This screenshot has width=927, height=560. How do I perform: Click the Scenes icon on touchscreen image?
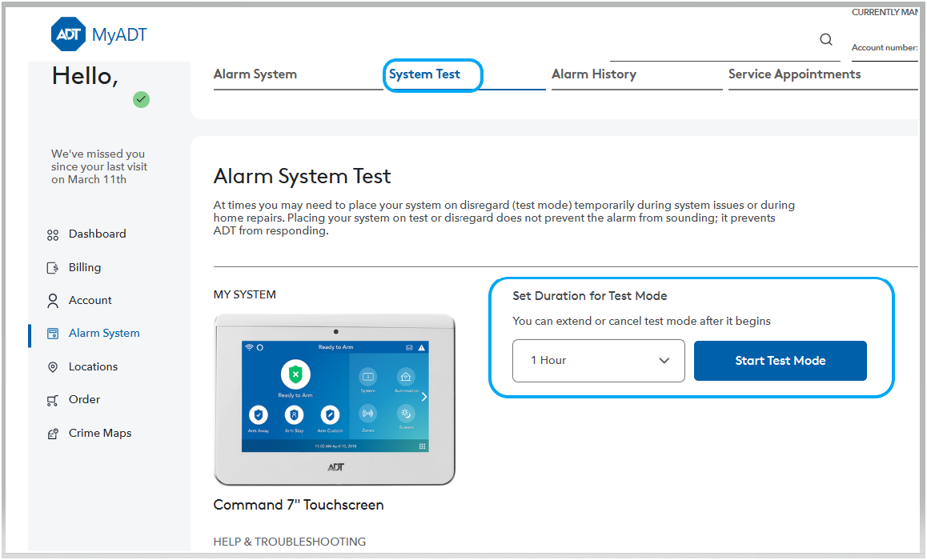coord(406,414)
